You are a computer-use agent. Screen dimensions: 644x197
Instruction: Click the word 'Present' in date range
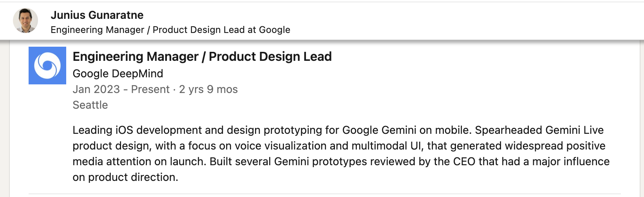(x=150, y=89)
